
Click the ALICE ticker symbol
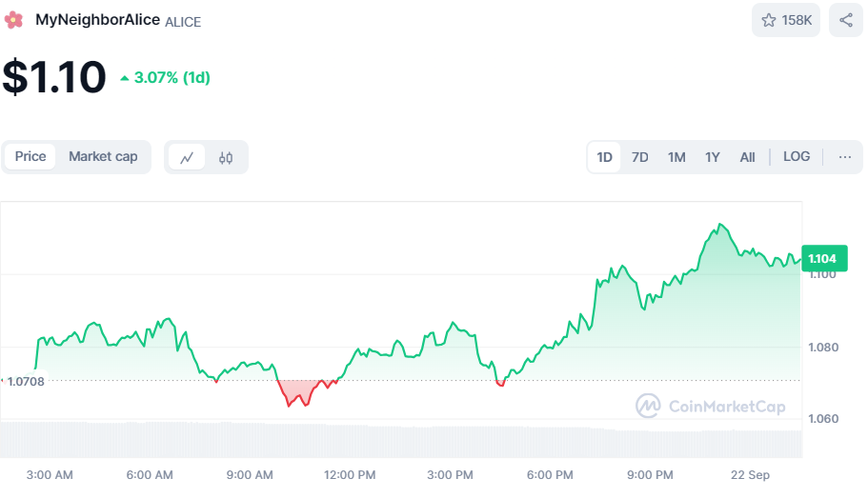[x=183, y=22]
